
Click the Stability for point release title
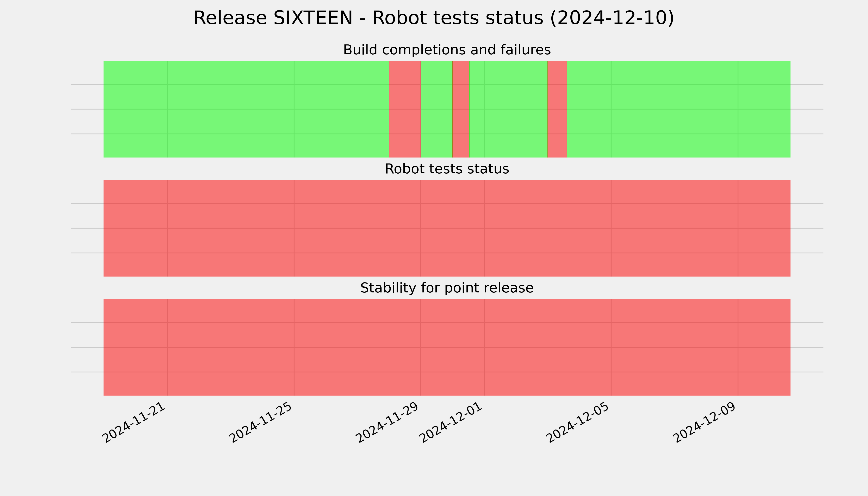click(447, 288)
